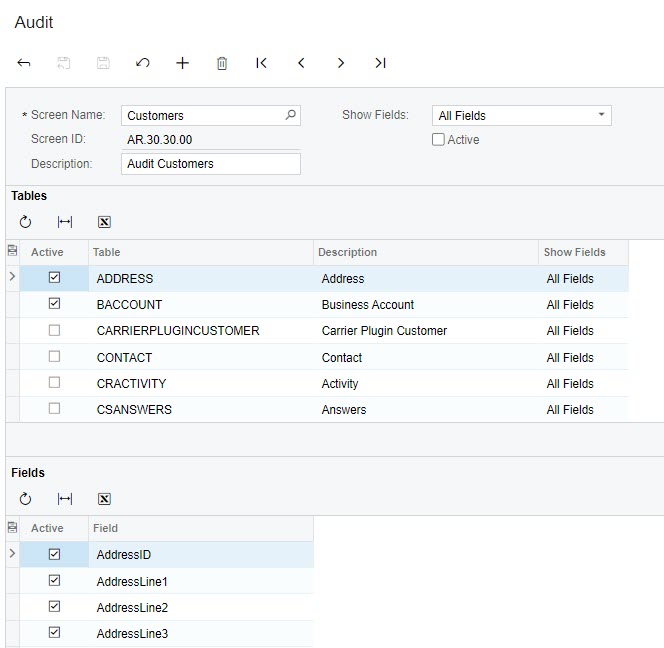Image resolution: width=664 pixels, height=648 pixels.
Task: Refresh the Fields grid
Action: coord(25,499)
